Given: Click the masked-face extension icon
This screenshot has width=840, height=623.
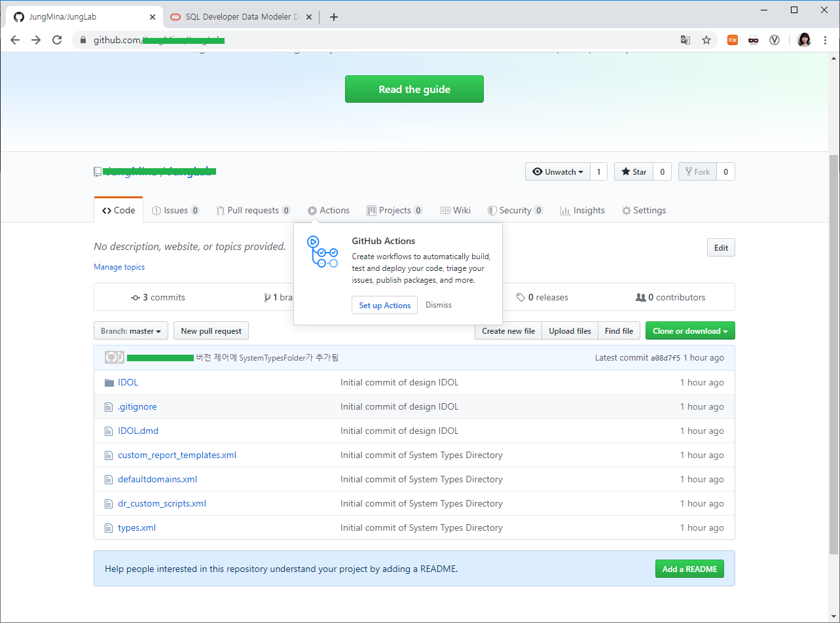Looking at the screenshot, I should tap(754, 40).
